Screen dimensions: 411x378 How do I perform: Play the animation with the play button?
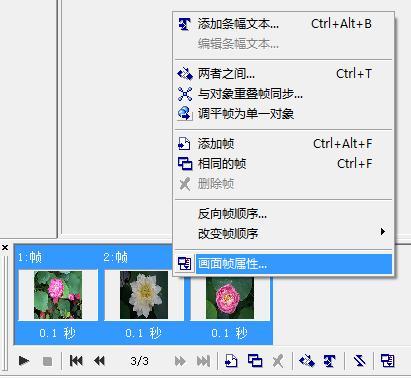point(24,361)
